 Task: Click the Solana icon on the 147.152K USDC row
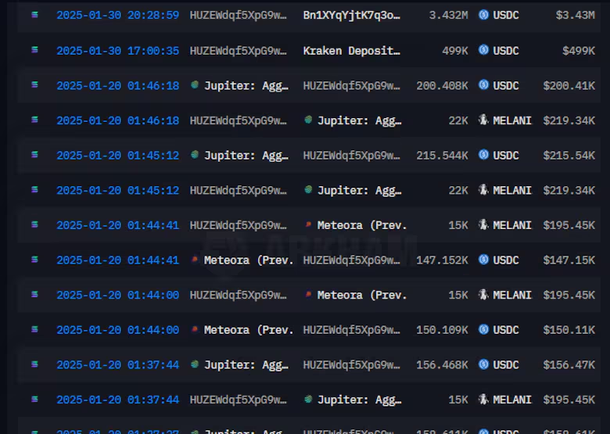pyautogui.click(x=35, y=259)
